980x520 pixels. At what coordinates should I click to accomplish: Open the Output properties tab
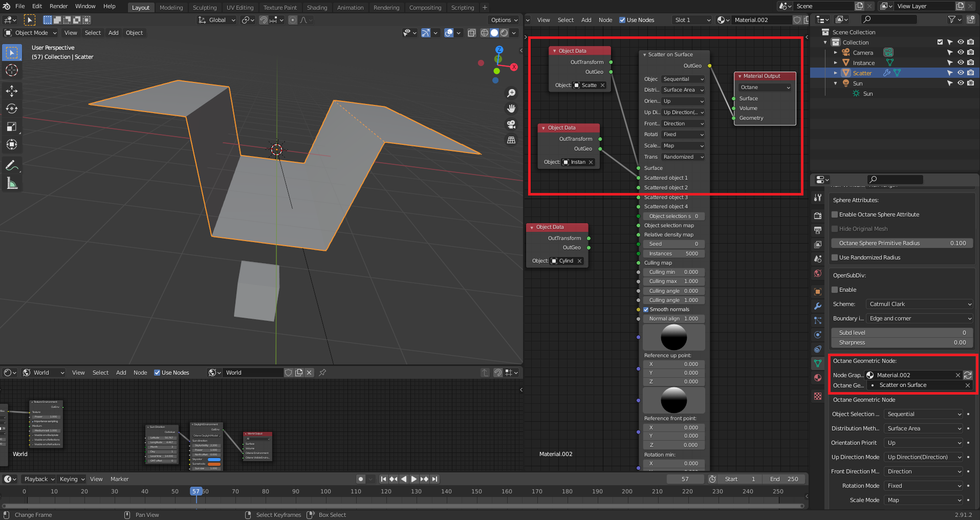coord(818,230)
